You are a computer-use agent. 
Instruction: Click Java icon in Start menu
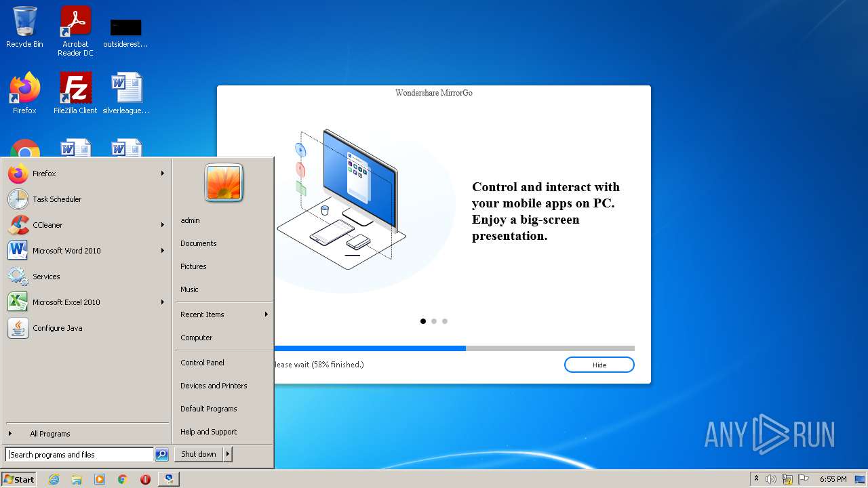[x=18, y=328]
